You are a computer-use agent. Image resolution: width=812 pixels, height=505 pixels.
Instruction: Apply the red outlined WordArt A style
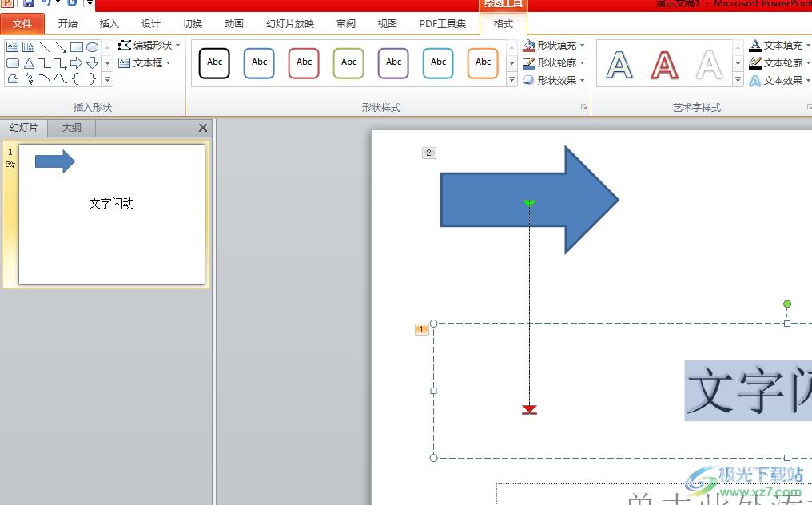click(664, 65)
